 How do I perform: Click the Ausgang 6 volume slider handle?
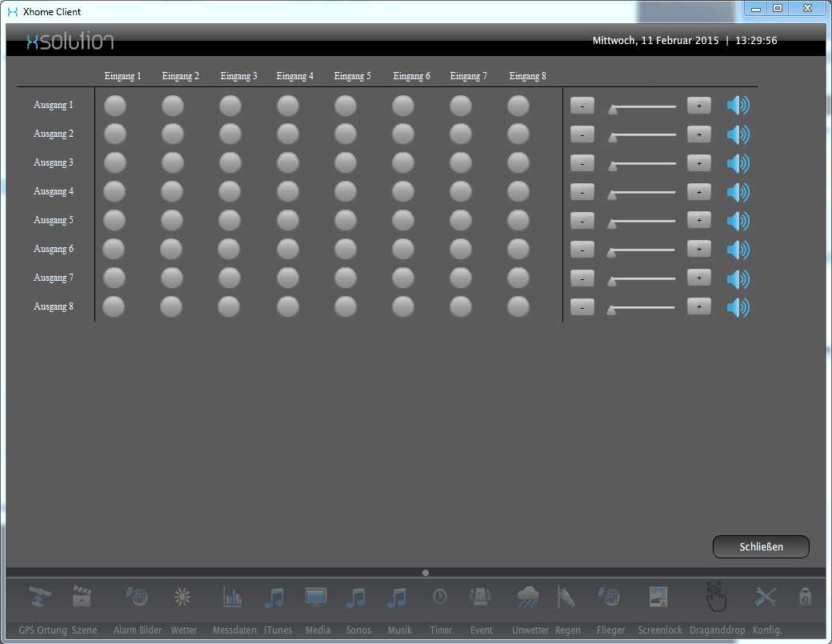point(612,252)
